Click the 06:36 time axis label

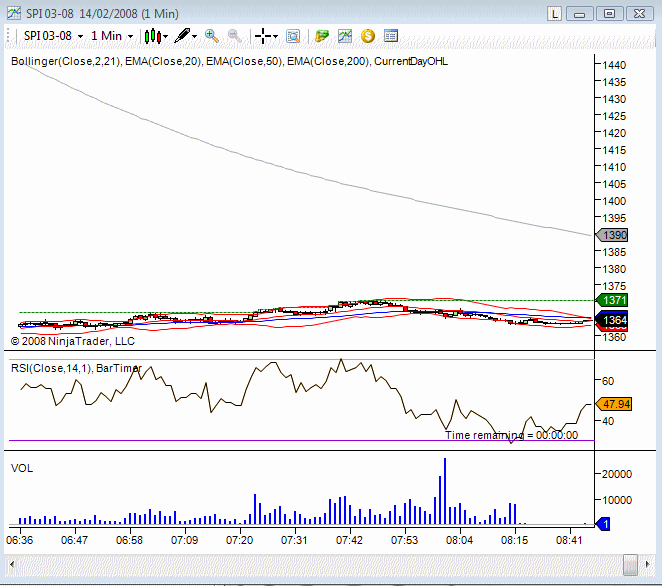coord(19,540)
